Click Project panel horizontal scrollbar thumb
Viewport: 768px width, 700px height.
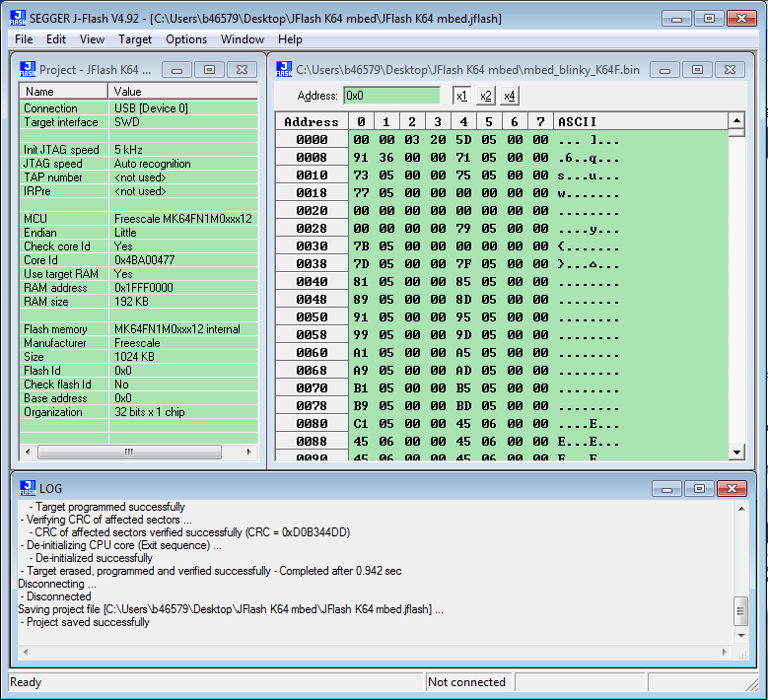[x=129, y=452]
